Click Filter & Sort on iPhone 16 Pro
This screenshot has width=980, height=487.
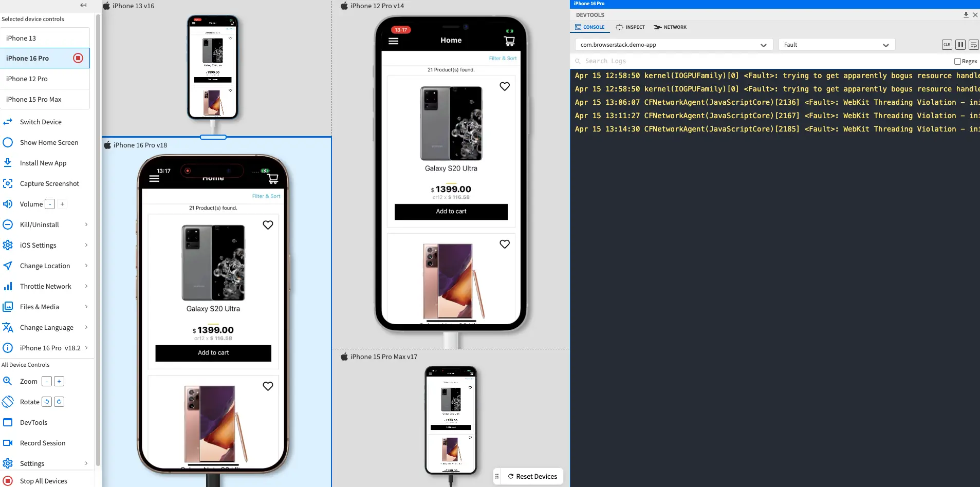pos(266,196)
